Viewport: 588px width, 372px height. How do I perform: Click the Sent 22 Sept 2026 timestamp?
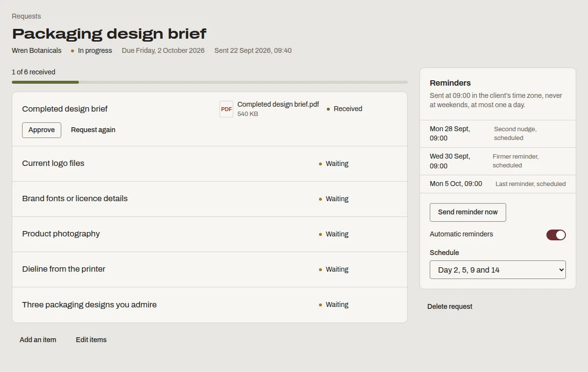[253, 50]
